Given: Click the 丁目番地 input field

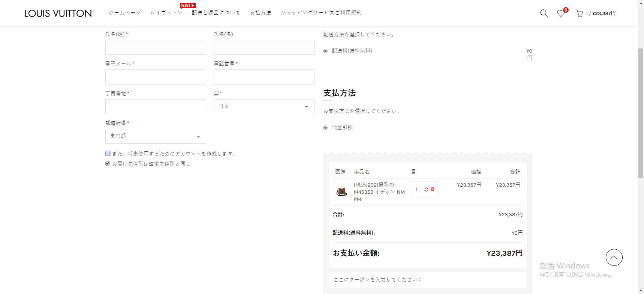Looking at the screenshot, I should click(x=156, y=107).
